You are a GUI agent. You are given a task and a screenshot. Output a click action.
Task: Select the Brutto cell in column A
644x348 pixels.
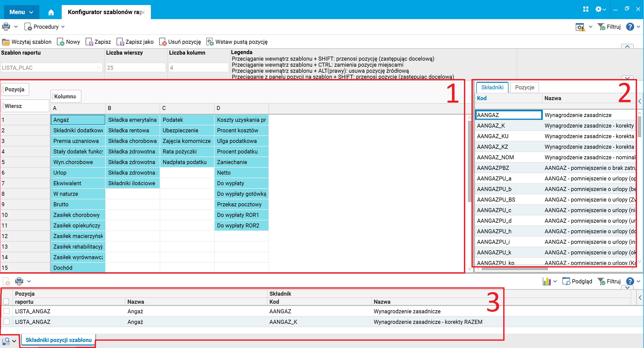click(x=78, y=204)
